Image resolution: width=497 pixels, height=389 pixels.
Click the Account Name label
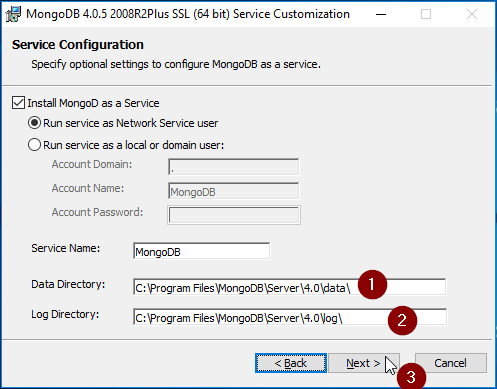pos(88,188)
